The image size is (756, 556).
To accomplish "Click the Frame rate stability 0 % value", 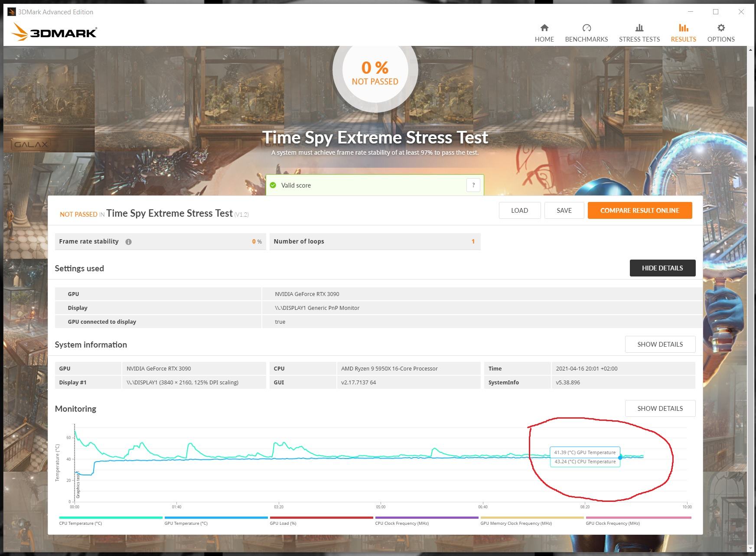I will pos(257,241).
